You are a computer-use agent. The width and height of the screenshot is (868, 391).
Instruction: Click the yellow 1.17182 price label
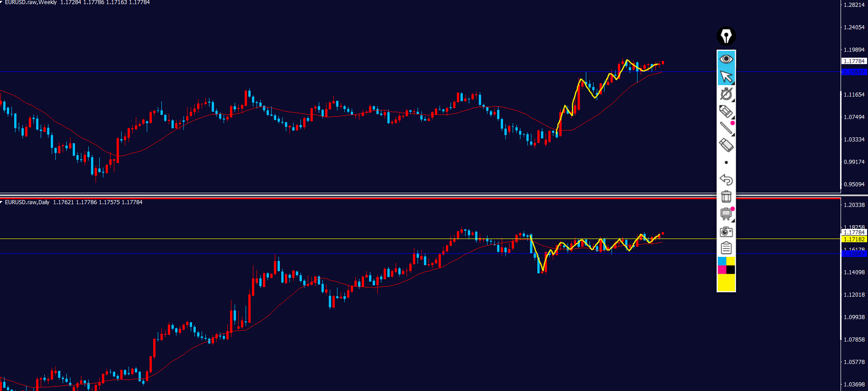[854, 239]
